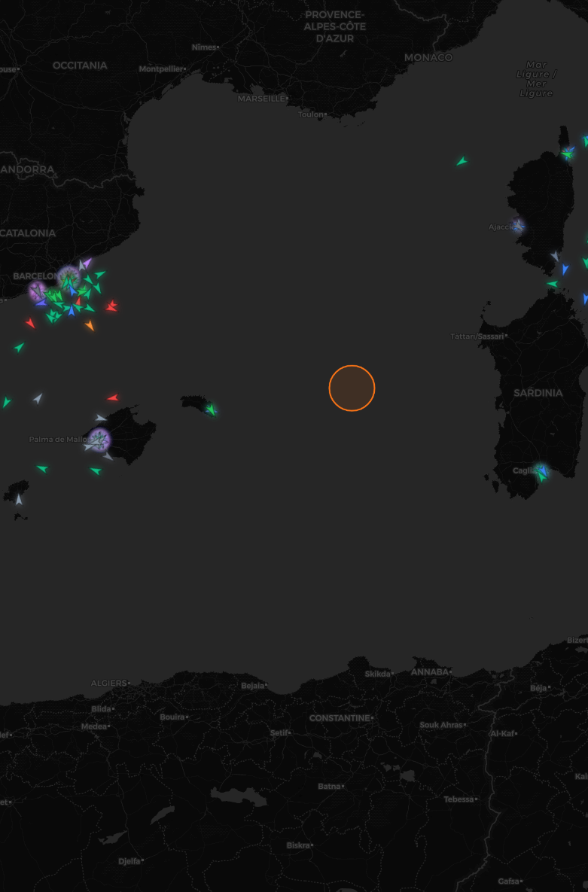Click the orange circle marker in open sea
This screenshot has width=588, height=892.
point(352,388)
